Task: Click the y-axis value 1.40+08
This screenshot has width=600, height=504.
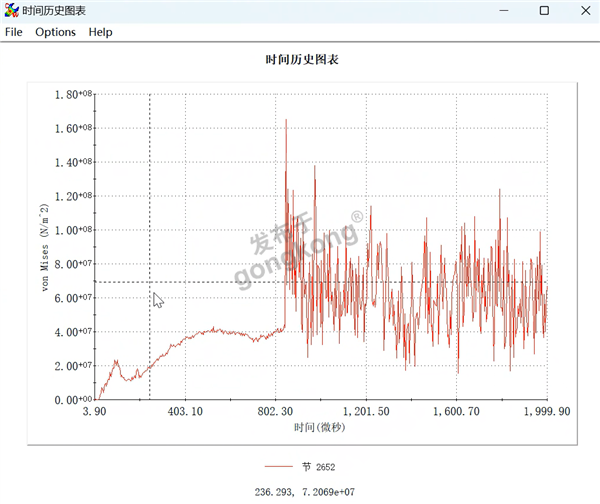Action: 73,162
